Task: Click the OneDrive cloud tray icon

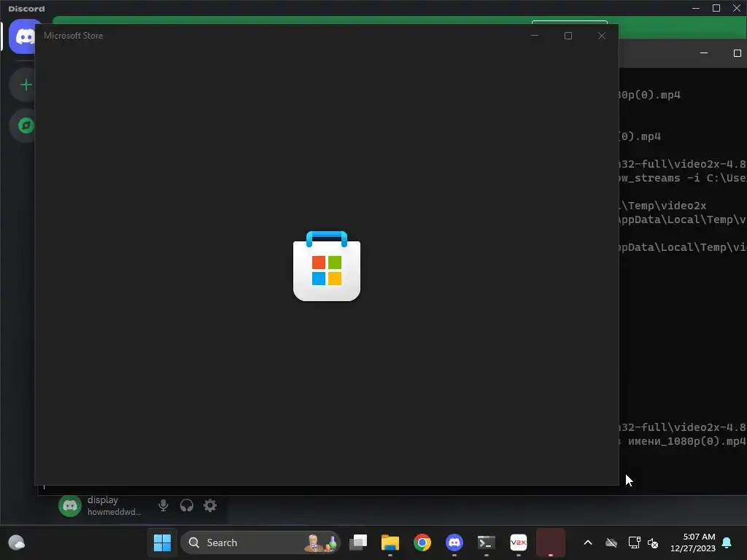Action: click(x=611, y=542)
